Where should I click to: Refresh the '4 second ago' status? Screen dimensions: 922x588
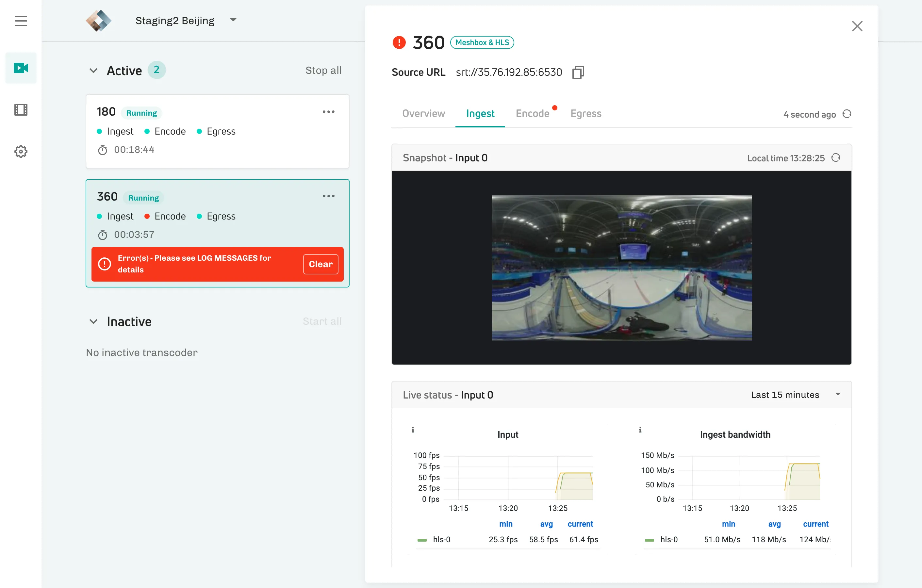[847, 114]
